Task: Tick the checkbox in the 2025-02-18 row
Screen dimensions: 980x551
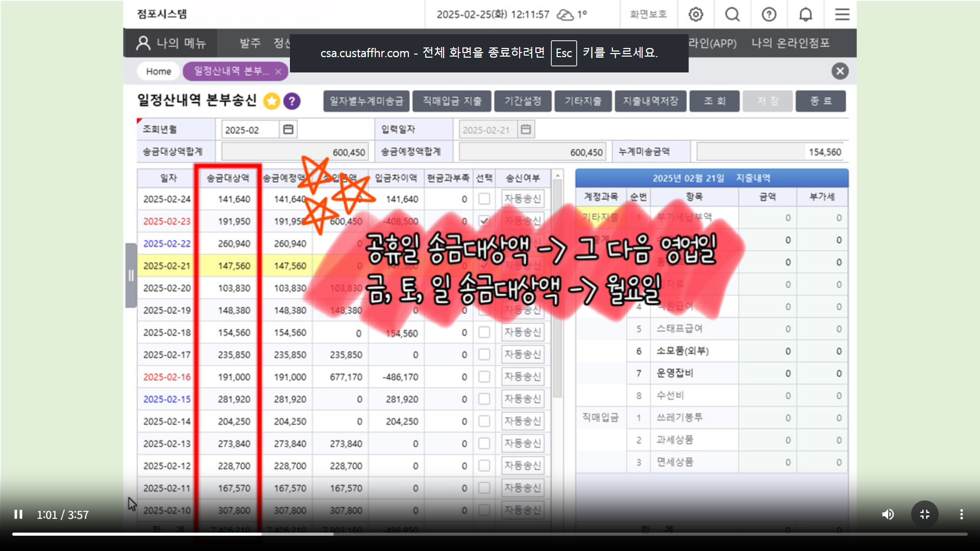Action: pyautogui.click(x=484, y=333)
